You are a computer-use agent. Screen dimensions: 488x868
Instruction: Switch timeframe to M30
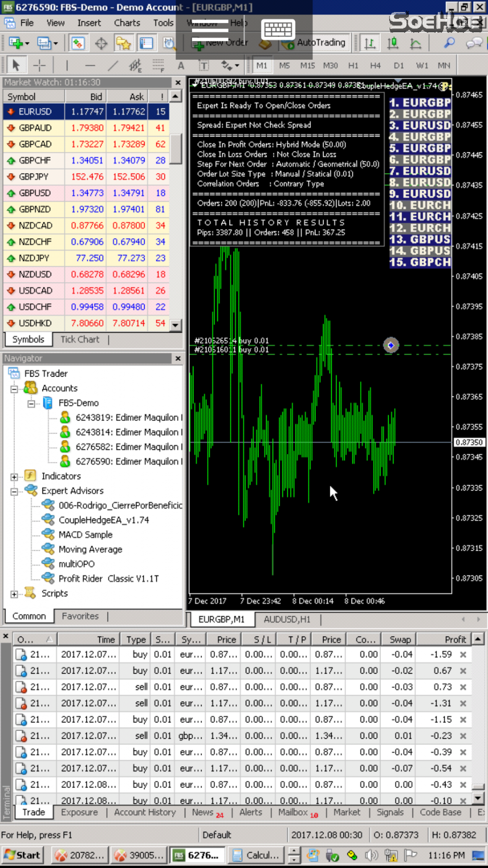[330, 66]
